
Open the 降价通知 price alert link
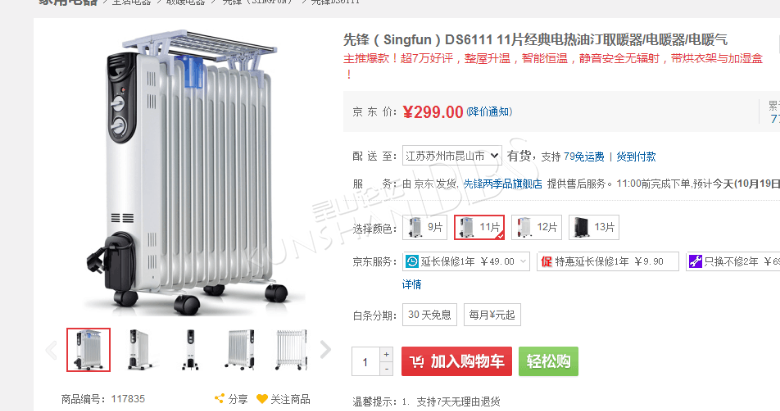point(489,111)
